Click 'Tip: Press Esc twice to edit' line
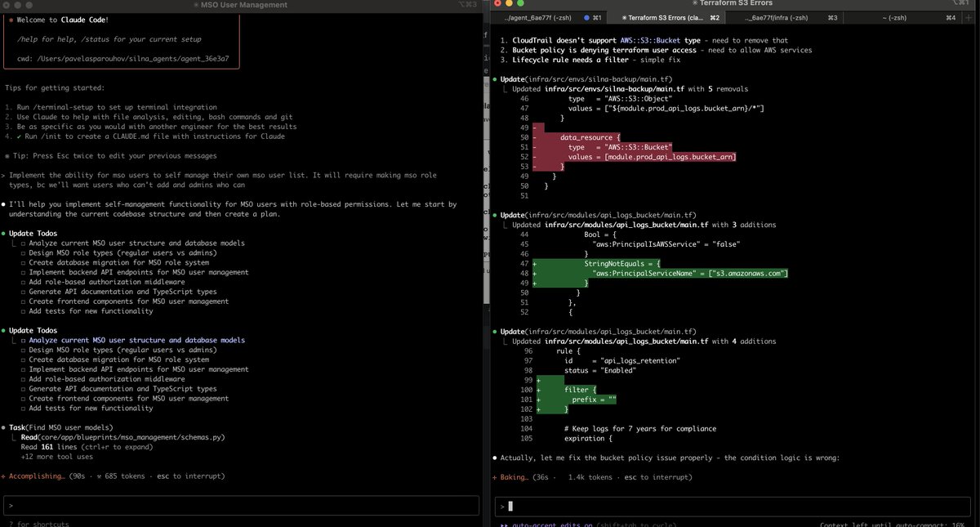980x527 pixels. point(110,155)
